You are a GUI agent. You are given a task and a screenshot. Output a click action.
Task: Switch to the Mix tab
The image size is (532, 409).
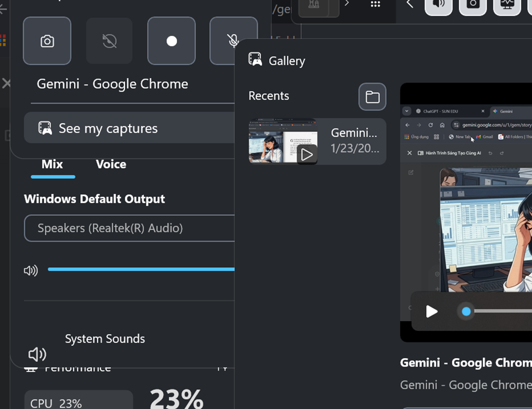52,164
